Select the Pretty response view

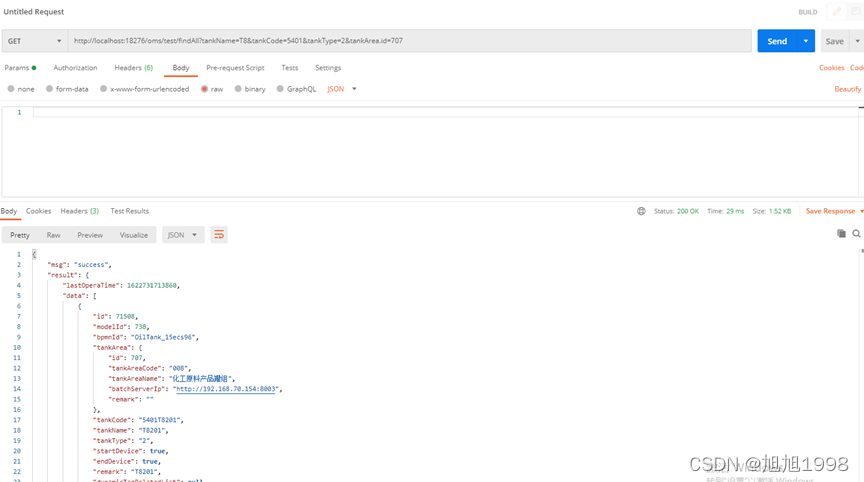pos(20,235)
